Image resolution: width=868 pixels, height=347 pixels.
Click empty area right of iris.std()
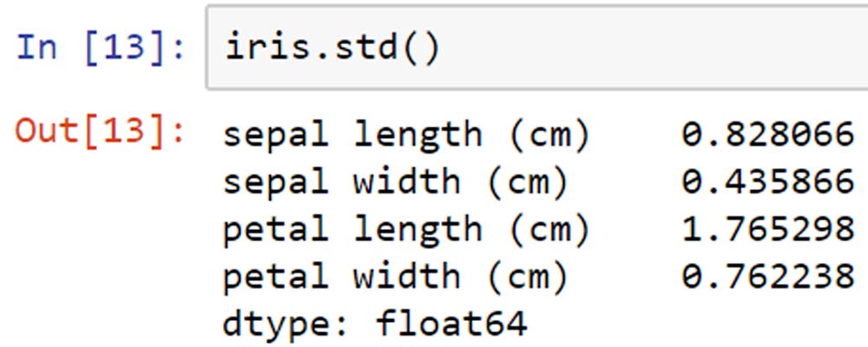(x=654, y=49)
